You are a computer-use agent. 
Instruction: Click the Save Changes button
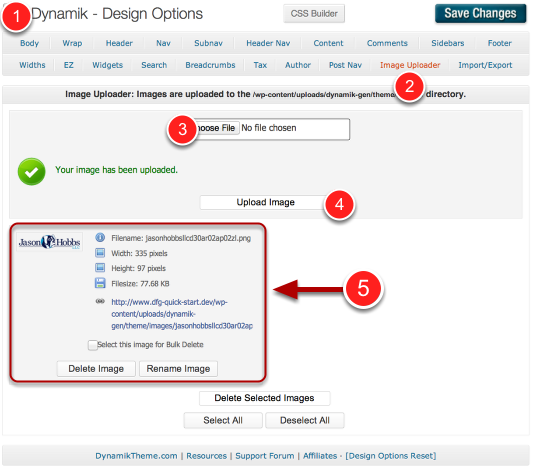481,13
